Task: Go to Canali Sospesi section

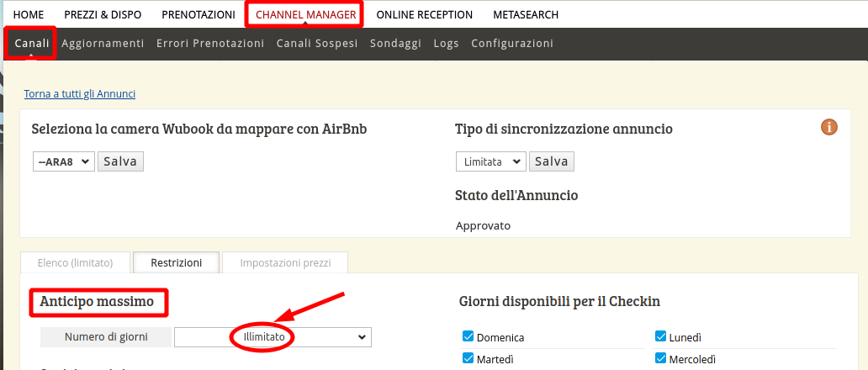Action: click(x=317, y=44)
